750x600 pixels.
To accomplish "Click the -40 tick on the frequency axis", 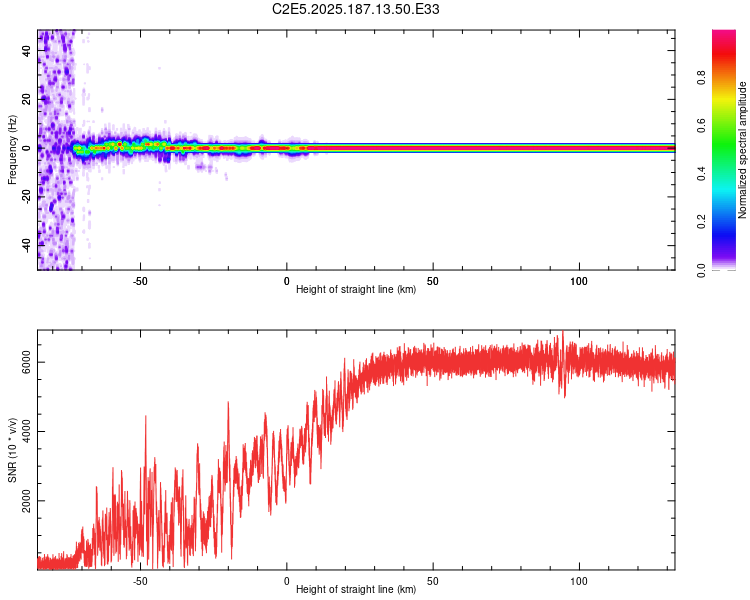I will (27, 245).
